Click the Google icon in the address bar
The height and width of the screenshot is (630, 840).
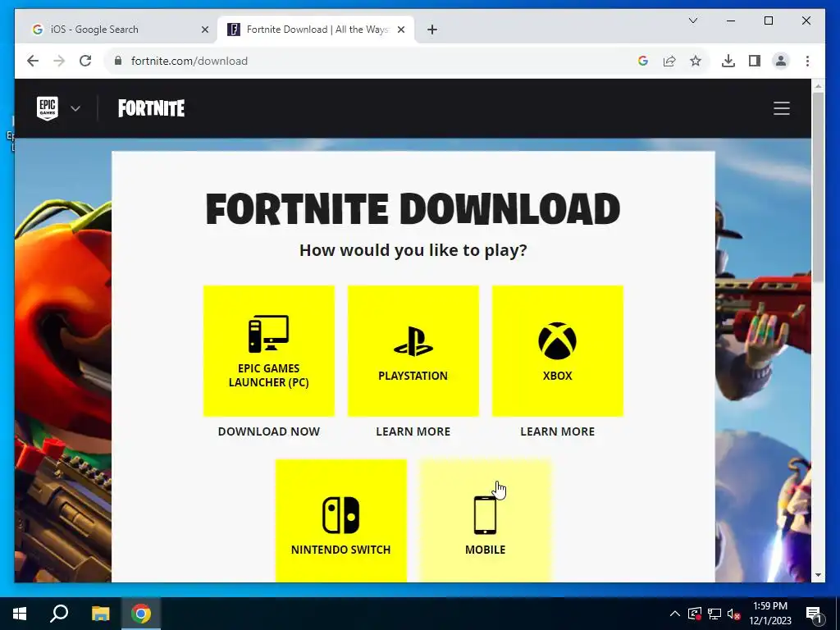(643, 61)
